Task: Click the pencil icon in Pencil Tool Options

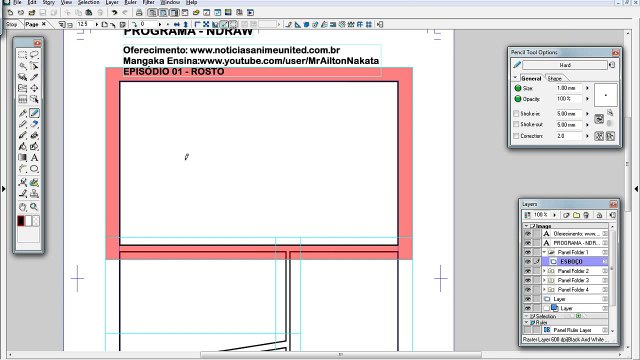Action: [517, 65]
